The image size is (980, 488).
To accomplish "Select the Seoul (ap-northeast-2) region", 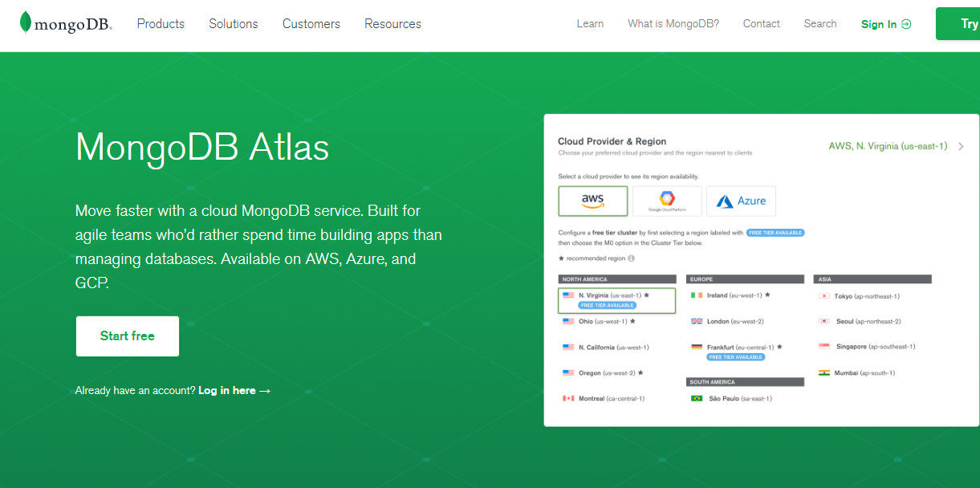I will (860, 321).
